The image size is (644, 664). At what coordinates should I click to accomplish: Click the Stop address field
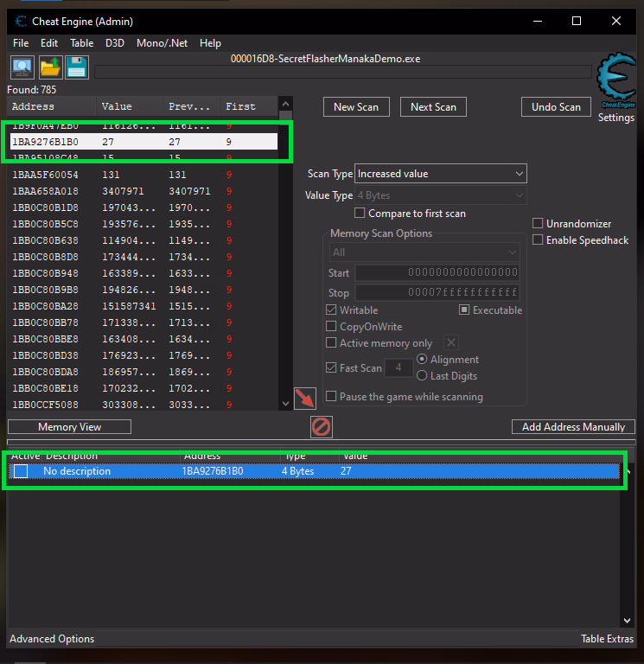tap(437, 292)
